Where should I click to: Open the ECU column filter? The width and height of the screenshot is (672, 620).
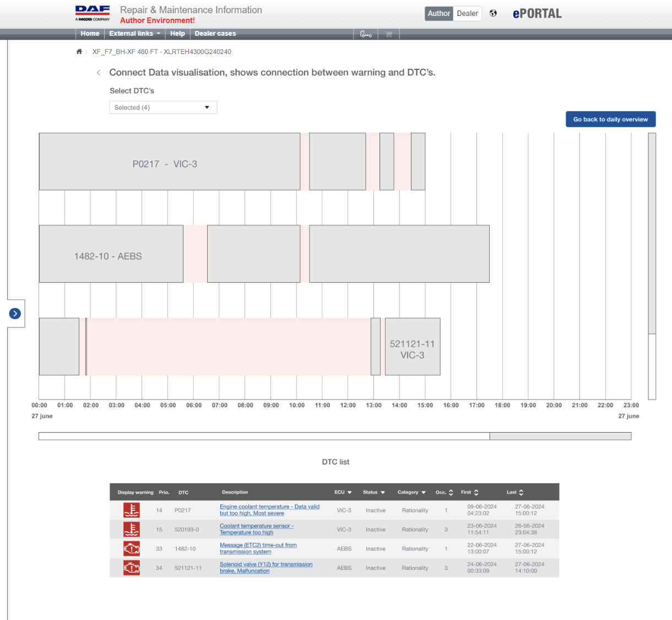tap(349, 493)
